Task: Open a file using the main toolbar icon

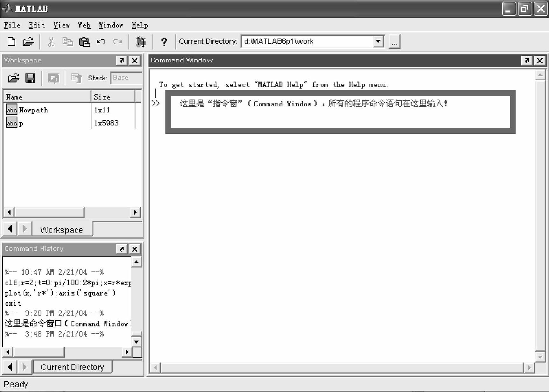Action: click(x=28, y=42)
